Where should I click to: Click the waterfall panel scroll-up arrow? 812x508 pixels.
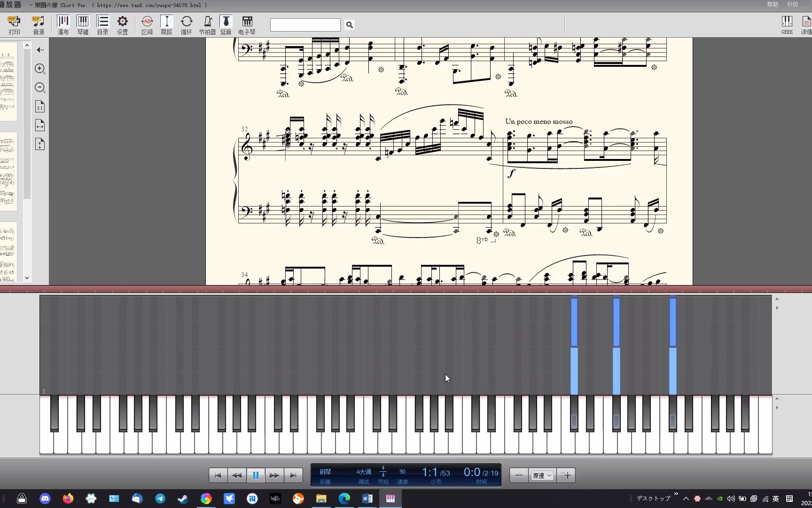click(x=777, y=299)
